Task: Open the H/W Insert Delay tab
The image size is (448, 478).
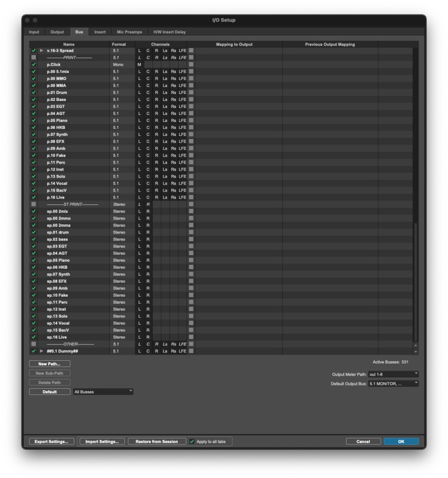Action: pyautogui.click(x=169, y=32)
